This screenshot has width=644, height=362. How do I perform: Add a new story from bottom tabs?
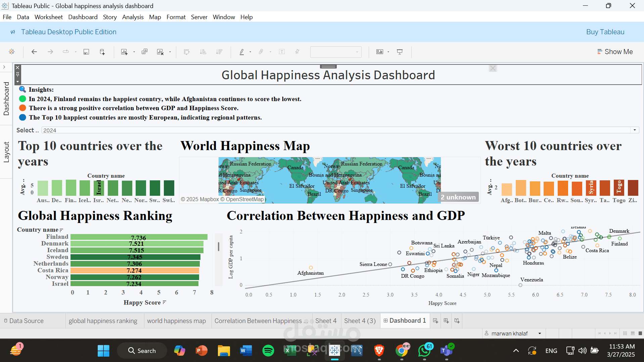(457, 321)
